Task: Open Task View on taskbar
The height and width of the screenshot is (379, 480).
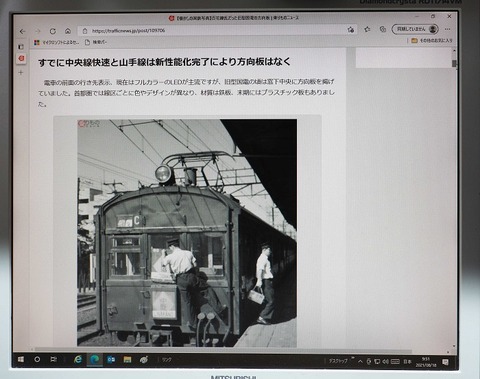Action: [x=53, y=359]
